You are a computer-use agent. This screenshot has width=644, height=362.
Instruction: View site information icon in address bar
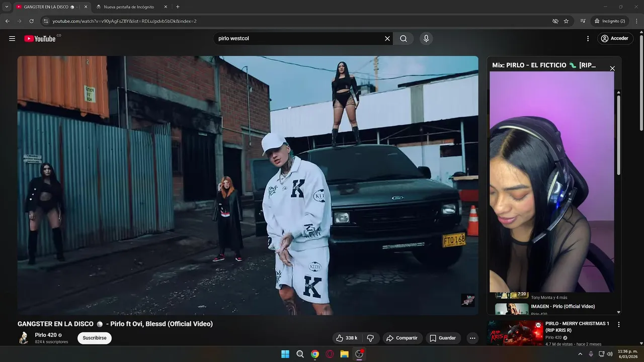[46, 21]
